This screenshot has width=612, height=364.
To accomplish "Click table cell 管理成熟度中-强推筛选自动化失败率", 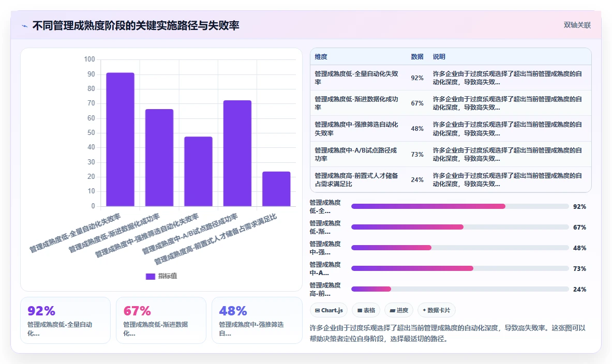I will (x=358, y=129).
